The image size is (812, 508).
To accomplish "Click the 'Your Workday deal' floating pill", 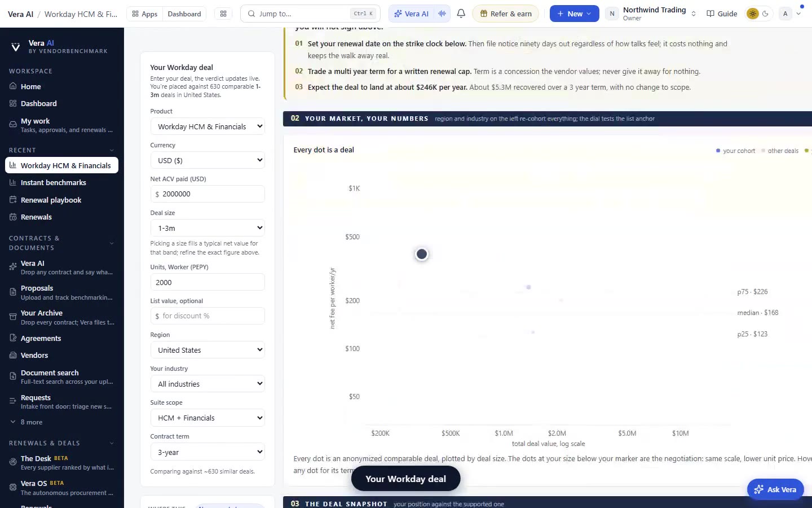I will coord(406,479).
